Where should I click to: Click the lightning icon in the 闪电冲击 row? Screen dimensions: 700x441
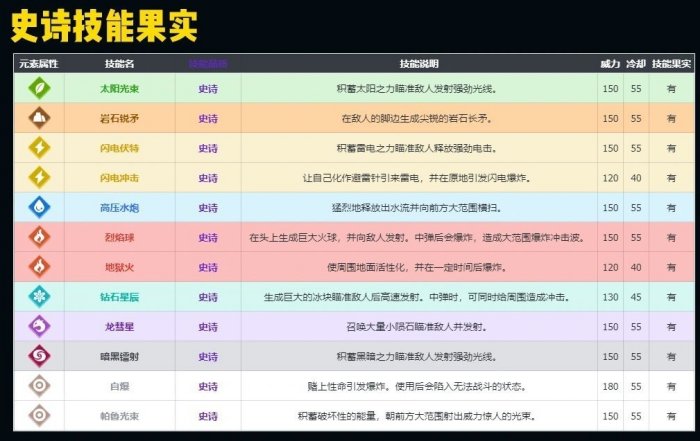[38, 178]
